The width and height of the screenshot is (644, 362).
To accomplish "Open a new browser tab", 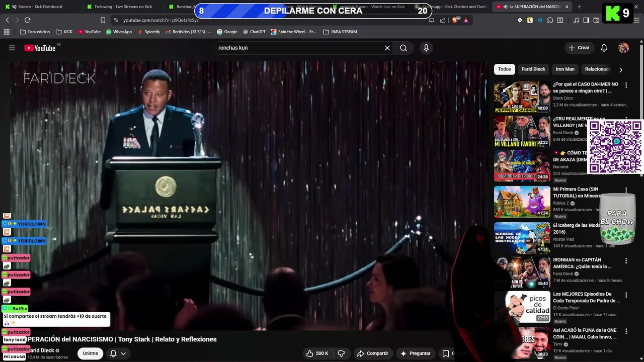I will [579, 7].
